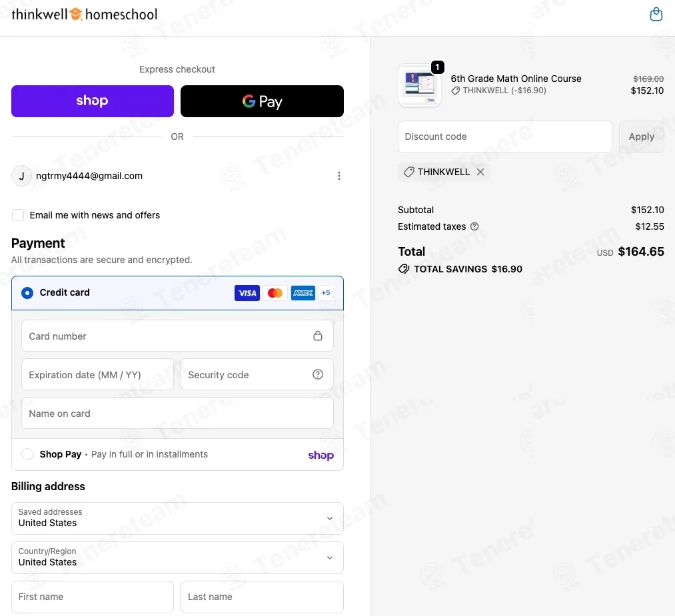Click the three-dot menu beside the email
Viewport: 675px width, 616px height.
click(x=338, y=176)
